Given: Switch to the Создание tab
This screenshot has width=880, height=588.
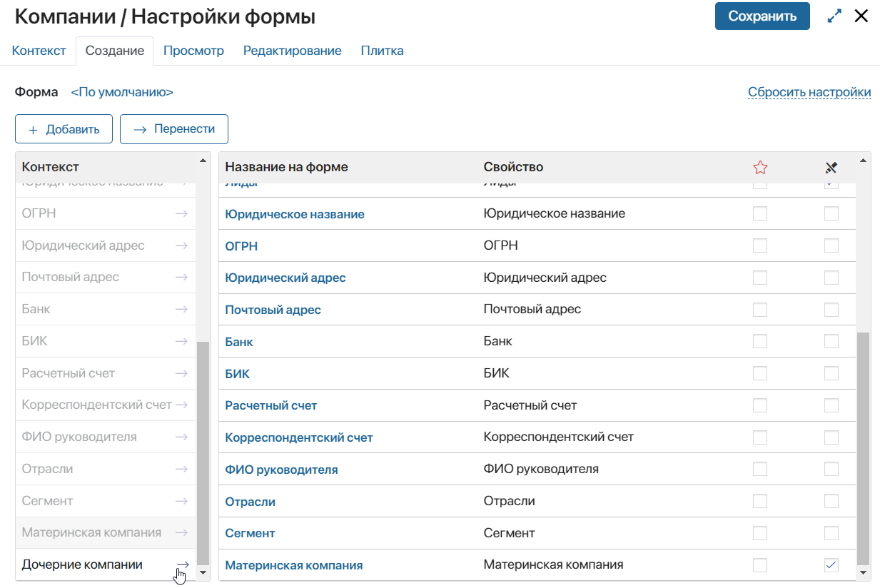Looking at the screenshot, I should [115, 51].
